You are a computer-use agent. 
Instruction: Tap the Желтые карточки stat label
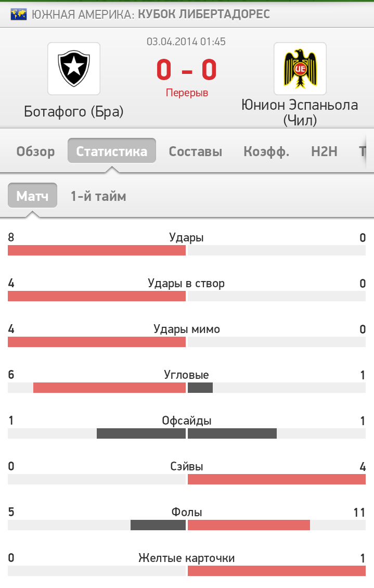[x=187, y=558]
